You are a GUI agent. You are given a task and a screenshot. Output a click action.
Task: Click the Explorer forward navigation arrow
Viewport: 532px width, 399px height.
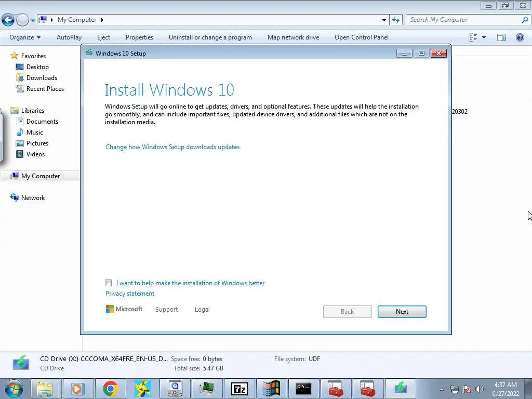point(22,20)
